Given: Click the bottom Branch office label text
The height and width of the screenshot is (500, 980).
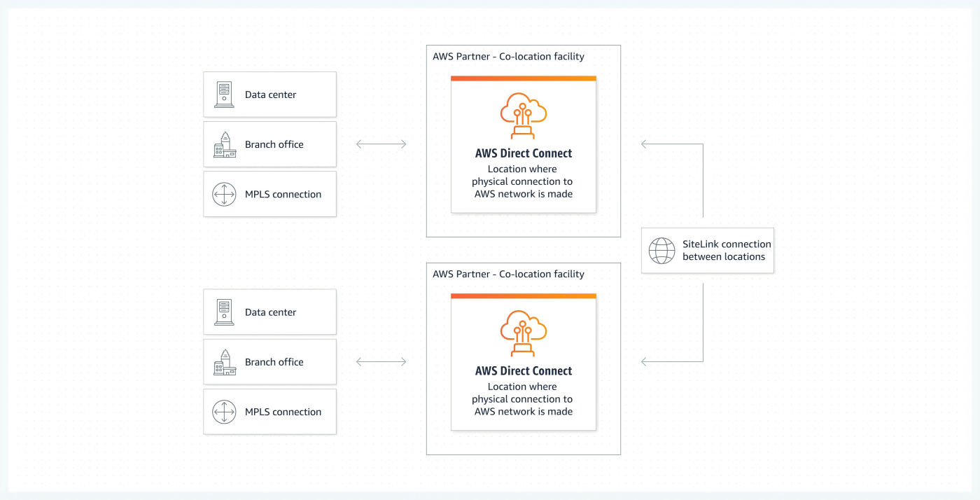Looking at the screenshot, I should [x=274, y=362].
